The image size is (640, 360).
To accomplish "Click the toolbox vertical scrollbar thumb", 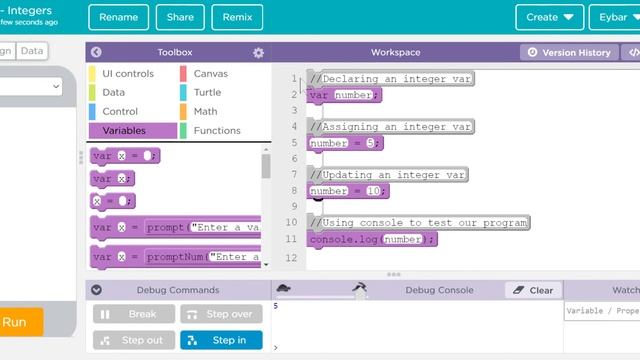I will pyautogui.click(x=266, y=166).
